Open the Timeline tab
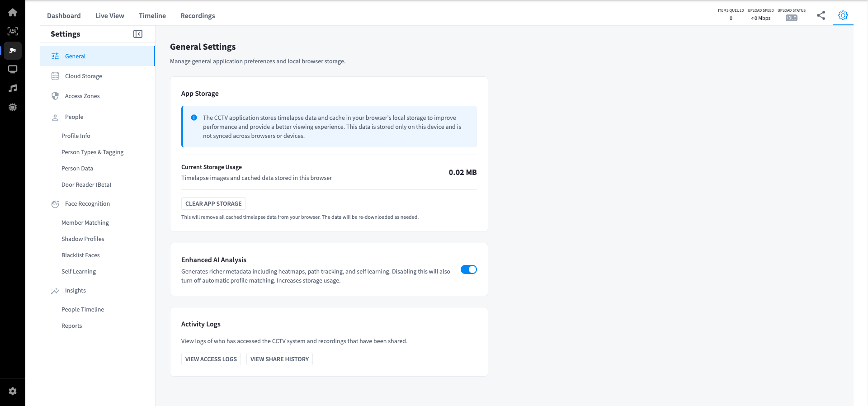 coord(152,15)
